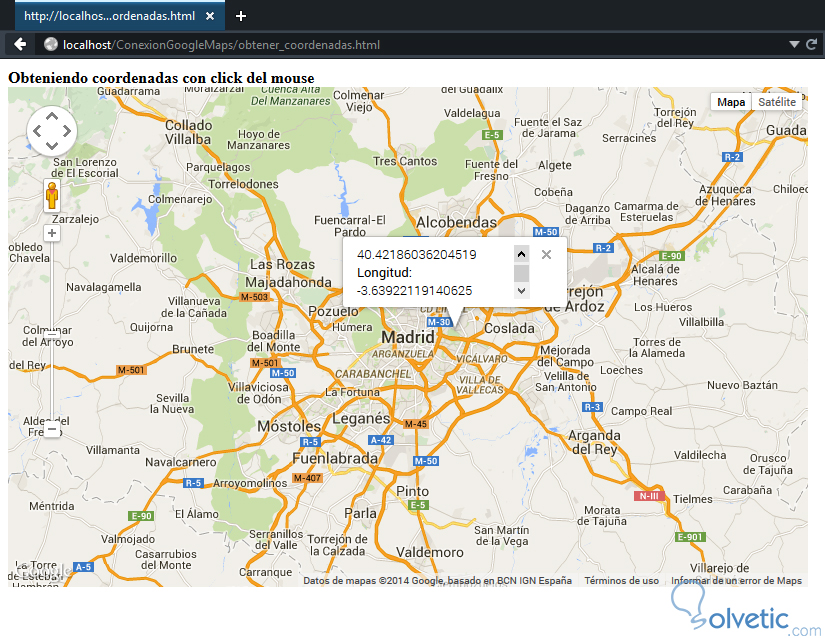
Task: Click the Coslada label on the map
Action: click(509, 328)
